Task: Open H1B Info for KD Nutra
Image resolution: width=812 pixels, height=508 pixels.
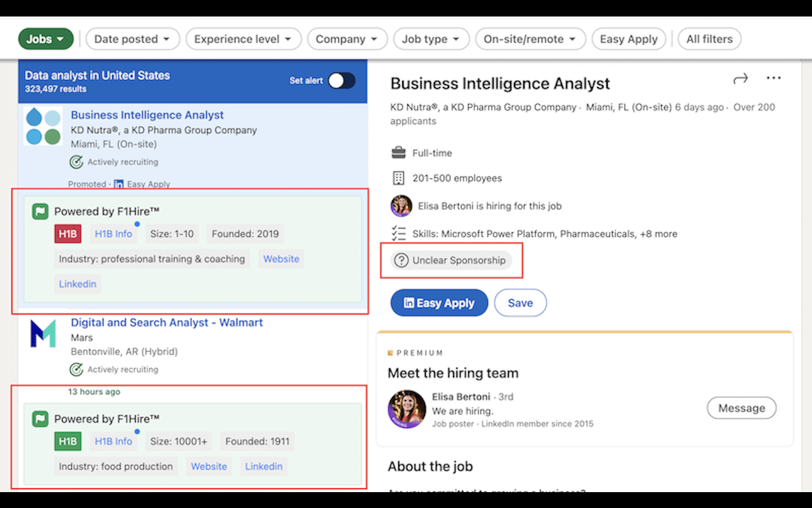Action: (x=114, y=234)
